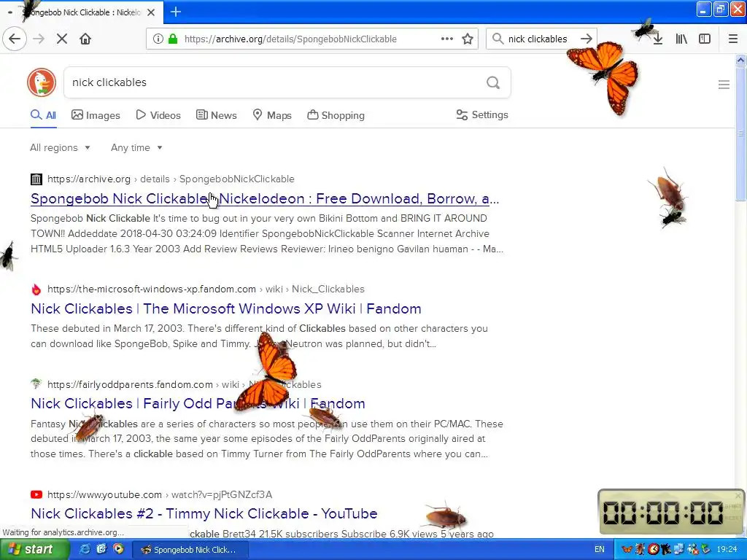Select the All results tab
747x560 pixels.
[x=43, y=115]
